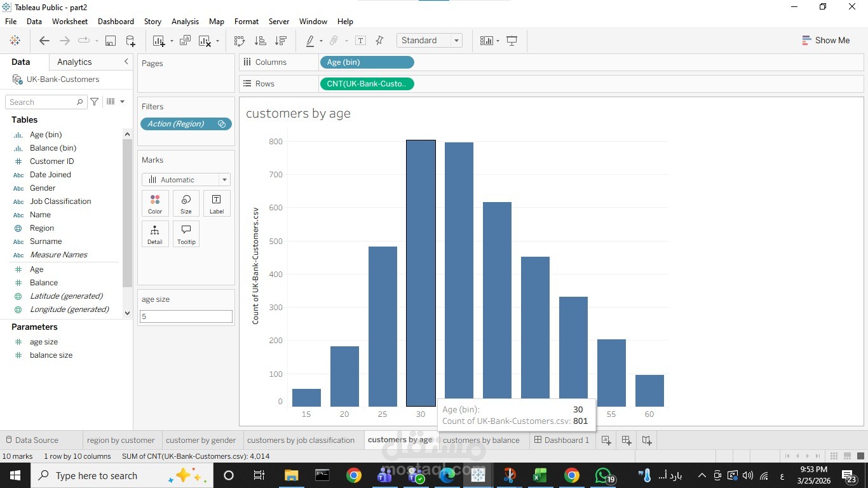868x488 pixels.
Task: Open Clear Sheet dropdown arrow
Action: tap(217, 41)
